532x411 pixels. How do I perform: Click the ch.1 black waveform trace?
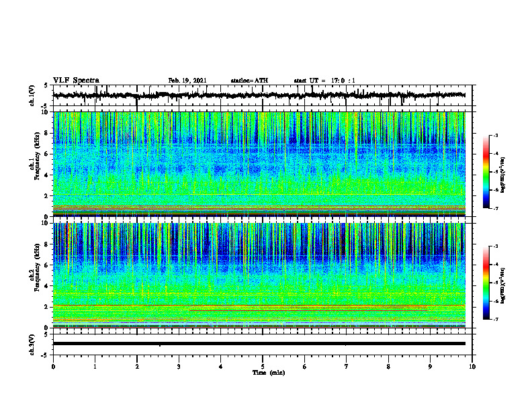coord(259,95)
